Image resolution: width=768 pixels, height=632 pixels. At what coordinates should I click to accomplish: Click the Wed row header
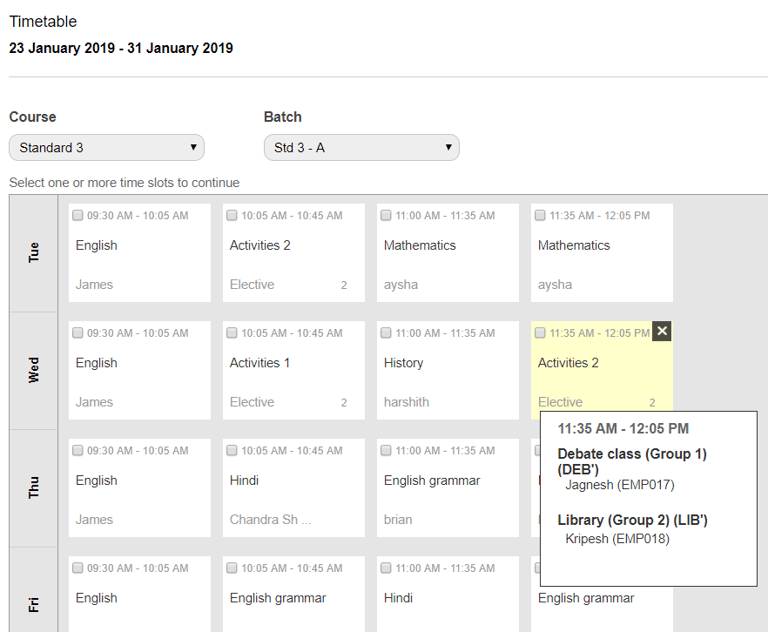[x=34, y=370]
